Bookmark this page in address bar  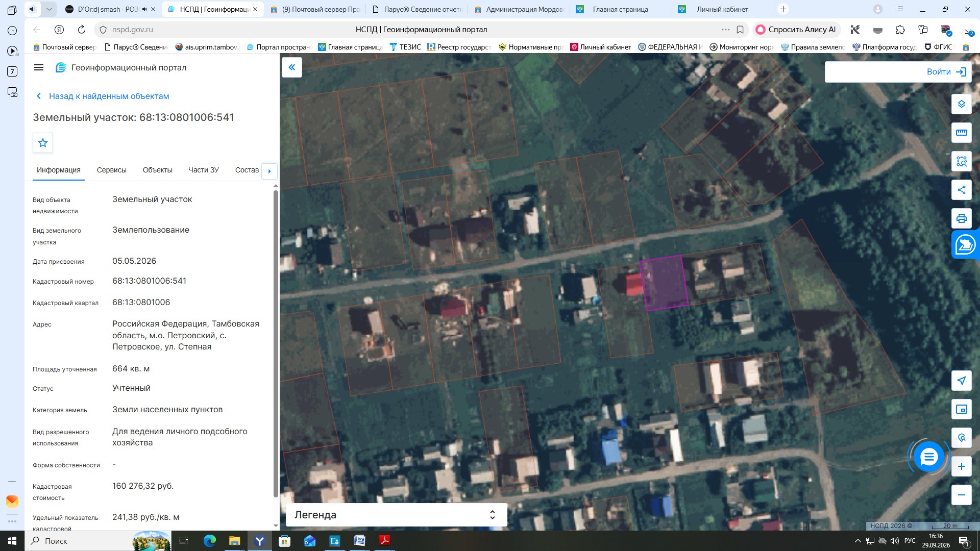click(x=740, y=30)
